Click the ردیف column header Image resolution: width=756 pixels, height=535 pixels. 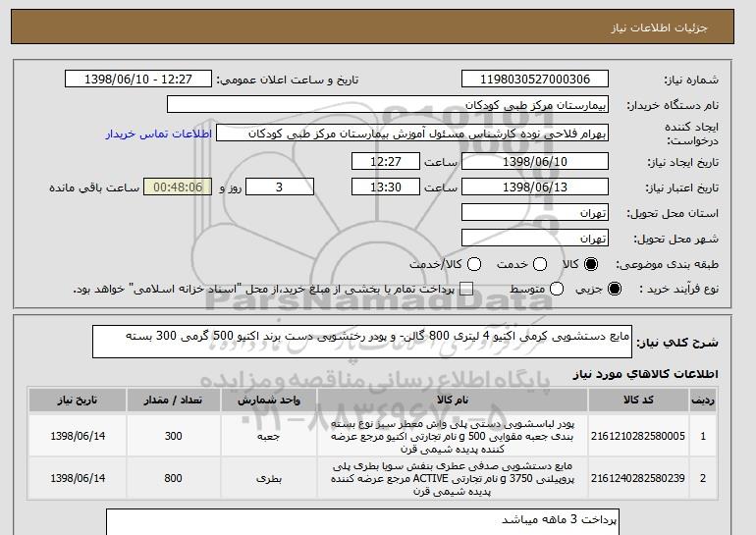tap(703, 401)
